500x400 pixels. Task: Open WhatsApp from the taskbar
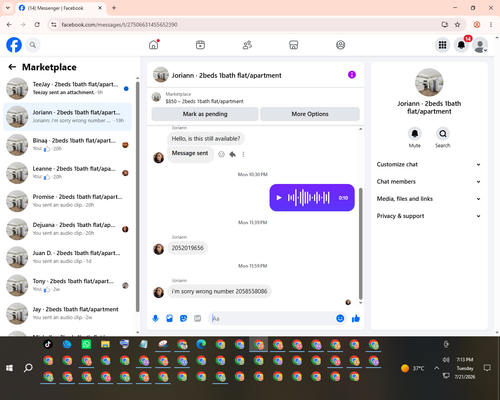click(86, 344)
